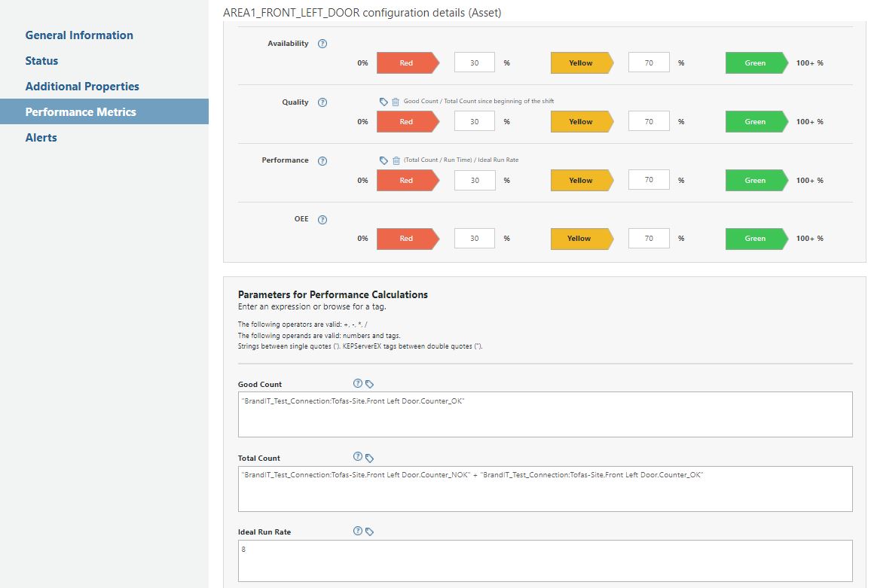Viewport: 871px width, 588px height.
Task: Delete the Performance expression with trash icon
Action: [396, 160]
